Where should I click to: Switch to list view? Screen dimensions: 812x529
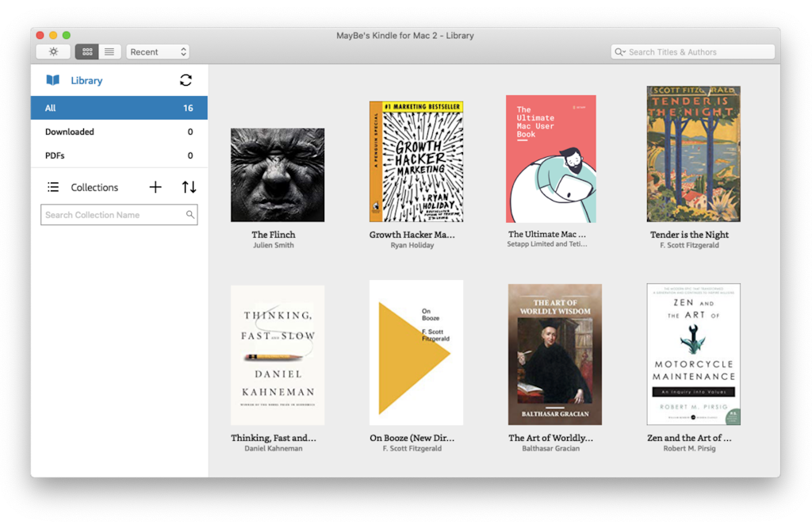pyautogui.click(x=109, y=52)
